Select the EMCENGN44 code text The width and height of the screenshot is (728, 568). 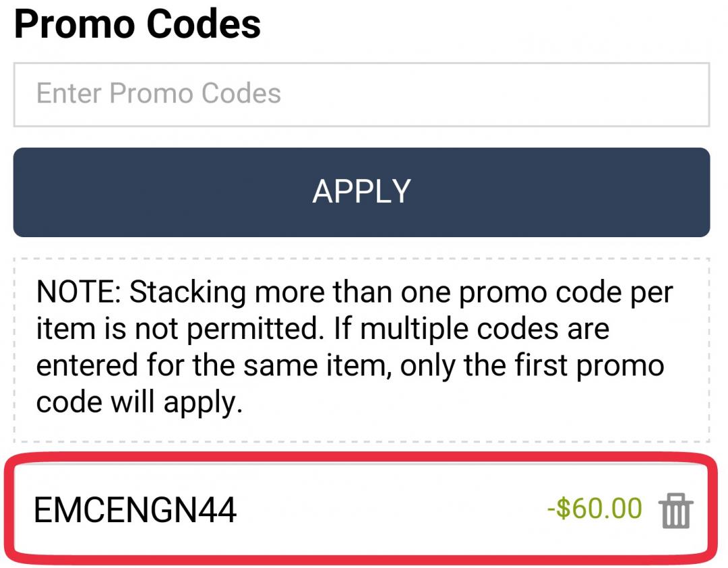point(135,510)
